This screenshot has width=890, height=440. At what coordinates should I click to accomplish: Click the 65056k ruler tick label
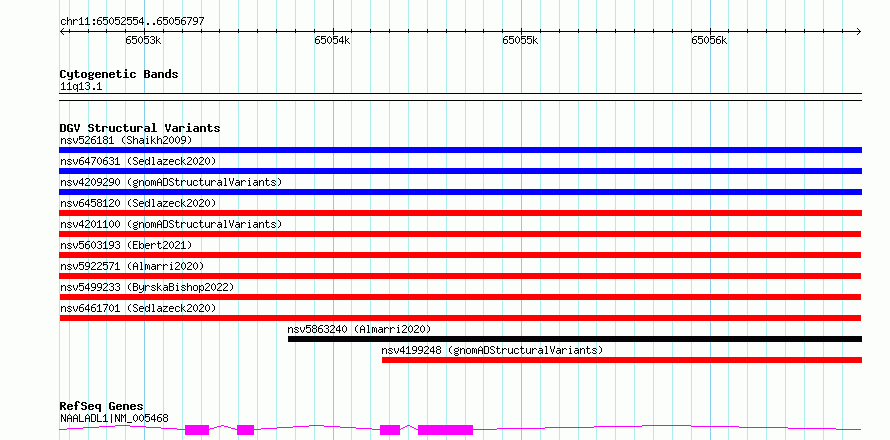click(x=710, y=40)
